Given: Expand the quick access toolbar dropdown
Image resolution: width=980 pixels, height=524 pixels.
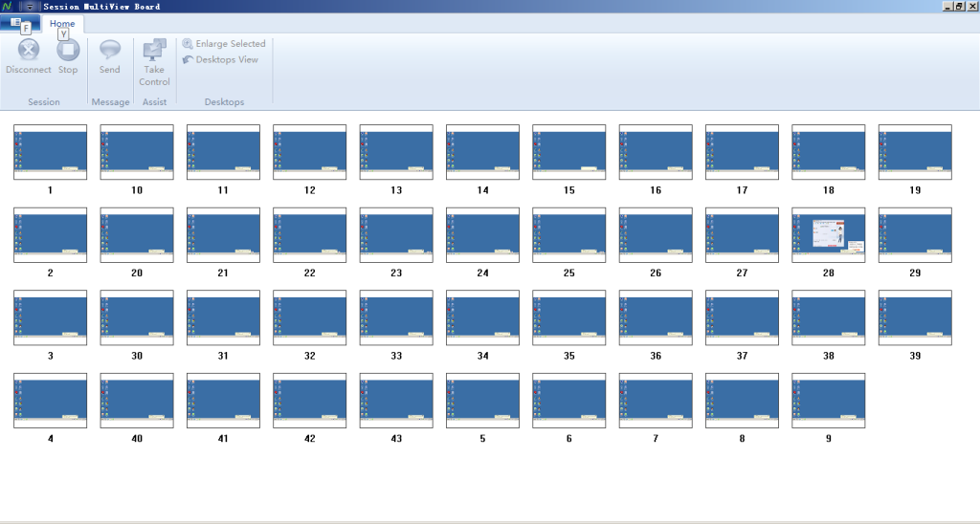Looking at the screenshot, I should (32, 7).
